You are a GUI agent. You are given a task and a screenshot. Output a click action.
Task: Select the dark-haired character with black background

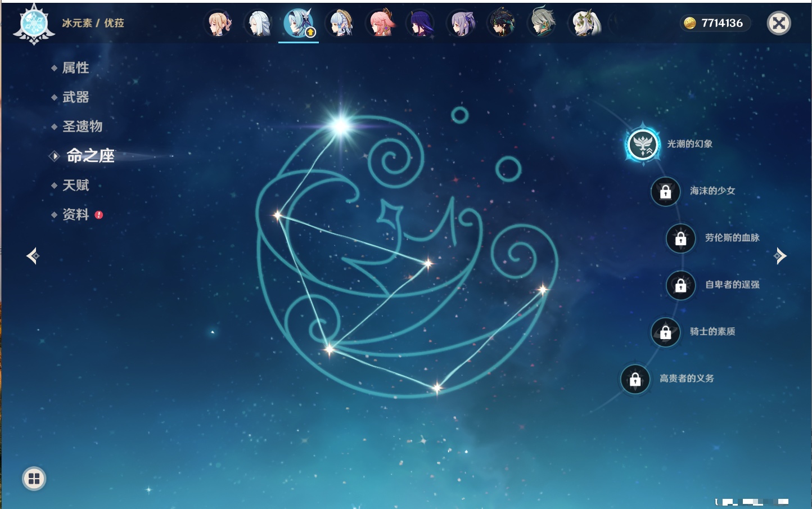pos(502,24)
